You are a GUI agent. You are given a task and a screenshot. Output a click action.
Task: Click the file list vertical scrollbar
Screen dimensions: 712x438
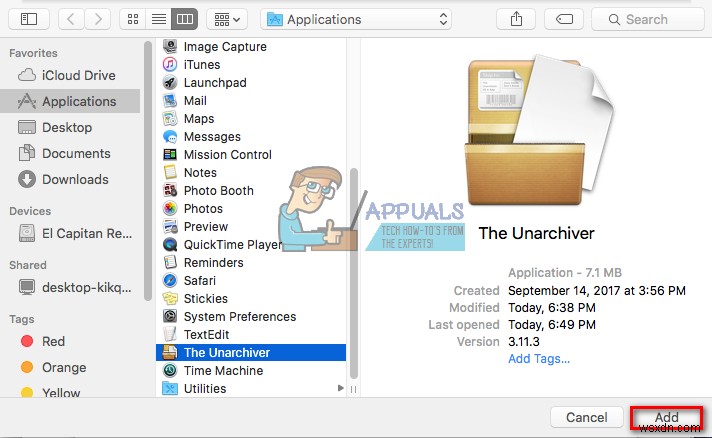tap(354, 274)
